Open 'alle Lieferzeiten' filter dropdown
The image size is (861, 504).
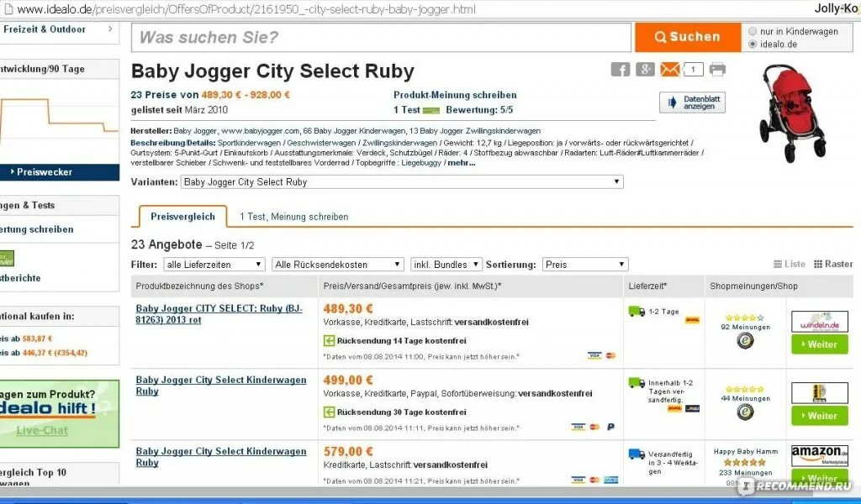214,265
